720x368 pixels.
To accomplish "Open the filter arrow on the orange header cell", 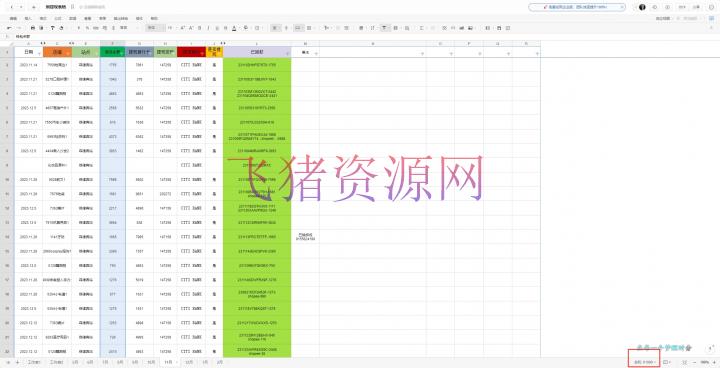I will click(x=69, y=54).
